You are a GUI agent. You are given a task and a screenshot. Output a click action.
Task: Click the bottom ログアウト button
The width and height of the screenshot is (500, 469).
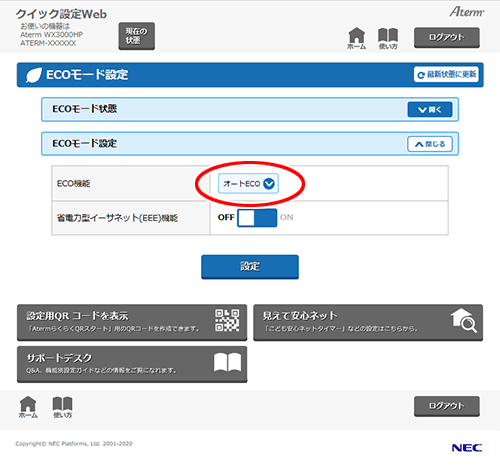point(447,406)
